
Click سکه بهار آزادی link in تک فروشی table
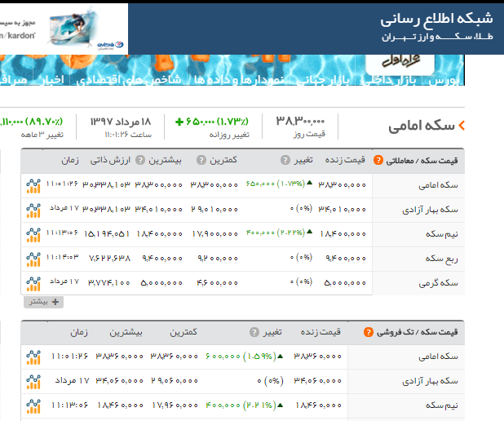(430, 381)
